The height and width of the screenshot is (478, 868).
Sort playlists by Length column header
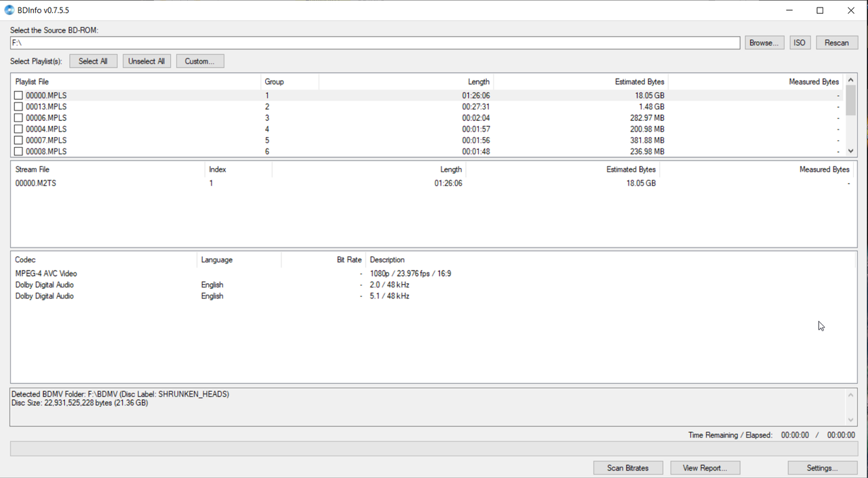(x=406, y=81)
